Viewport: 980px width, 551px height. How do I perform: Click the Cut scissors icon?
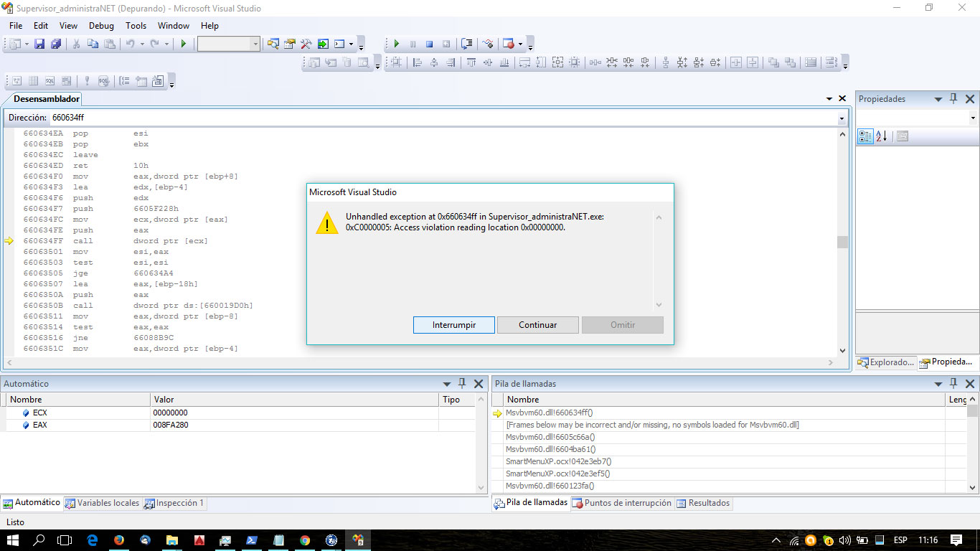coord(76,44)
